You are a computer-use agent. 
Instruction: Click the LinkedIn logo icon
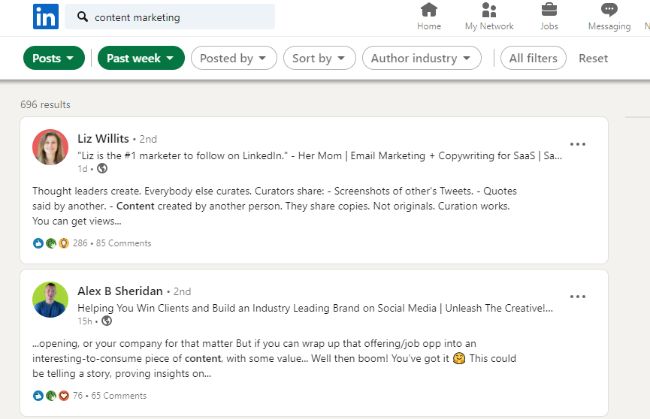[x=46, y=17]
